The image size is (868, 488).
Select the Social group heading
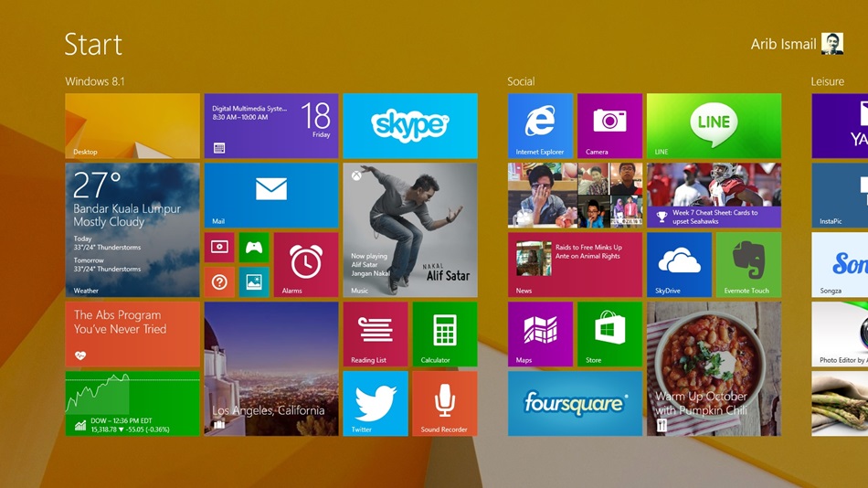[521, 81]
